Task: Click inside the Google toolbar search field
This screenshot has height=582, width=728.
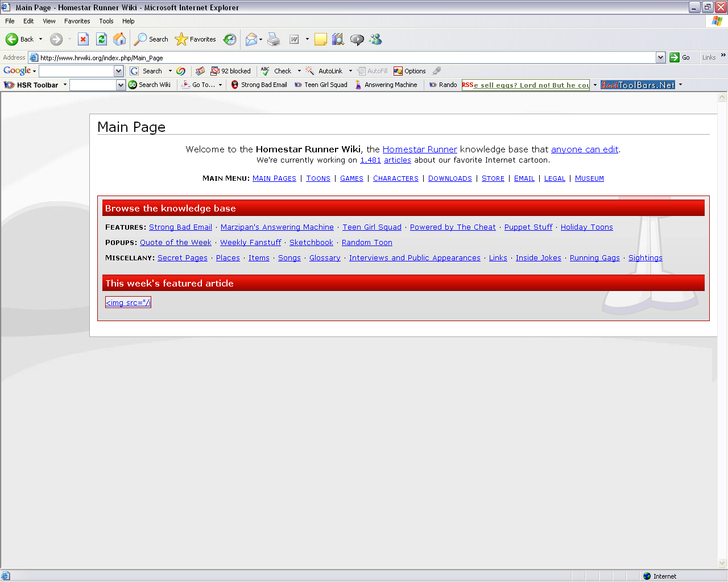Action: (76, 71)
